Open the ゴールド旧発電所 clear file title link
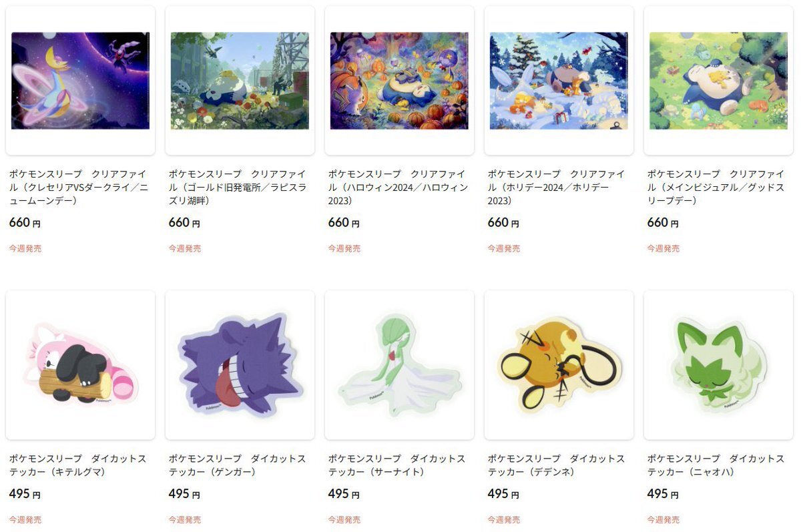 tap(238, 187)
